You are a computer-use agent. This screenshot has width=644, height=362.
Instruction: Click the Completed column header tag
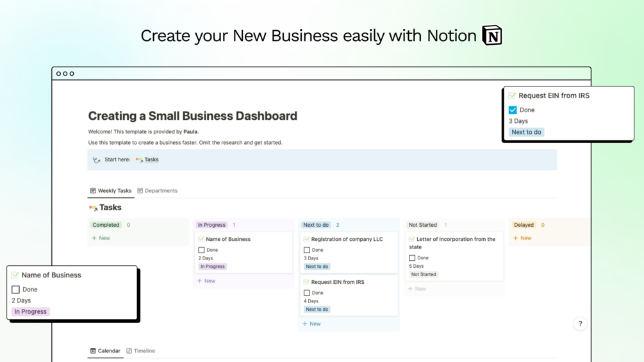[106, 225]
